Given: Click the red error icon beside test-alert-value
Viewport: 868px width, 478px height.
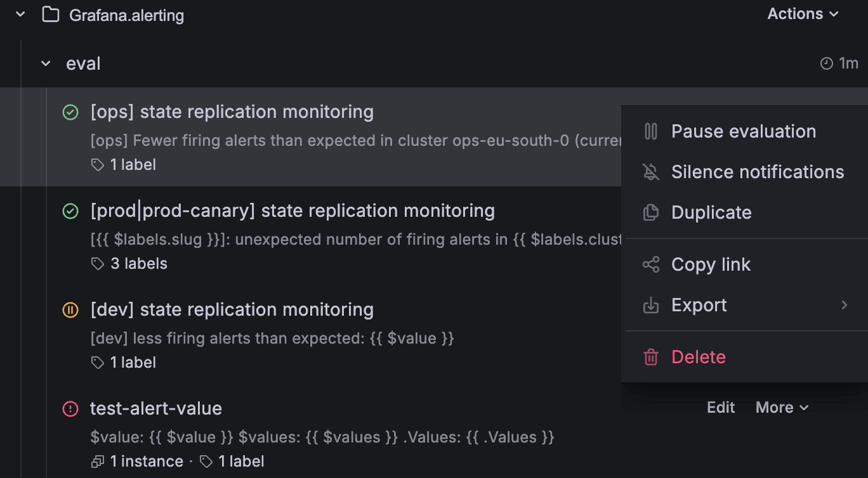Looking at the screenshot, I should pos(70,409).
